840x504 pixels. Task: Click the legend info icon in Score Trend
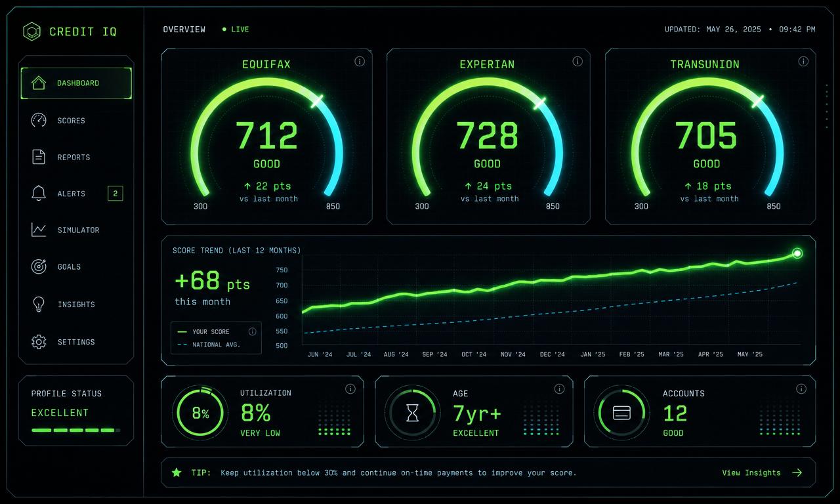[x=252, y=331]
